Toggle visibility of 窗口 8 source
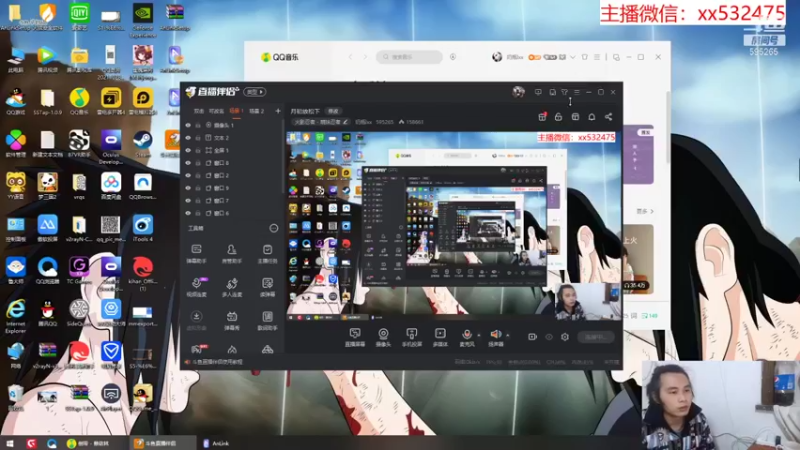This screenshot has height=450, width=800. (188, 163)
